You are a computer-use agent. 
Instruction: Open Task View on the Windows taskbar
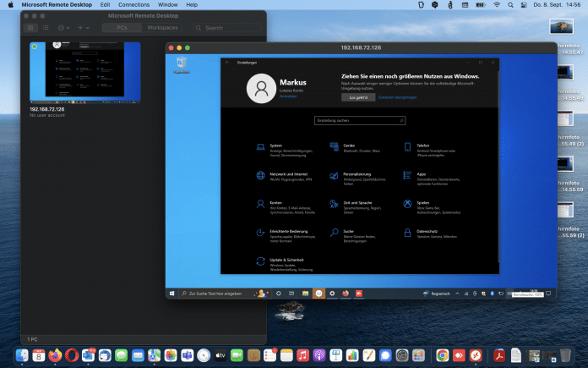coord(291,294)
